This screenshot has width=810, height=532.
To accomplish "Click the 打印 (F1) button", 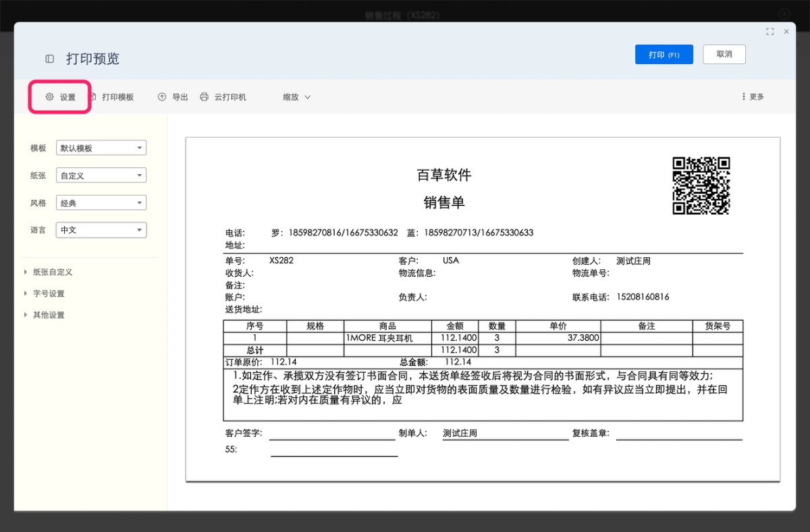I will pyautogui.click(x=664, y=55).
